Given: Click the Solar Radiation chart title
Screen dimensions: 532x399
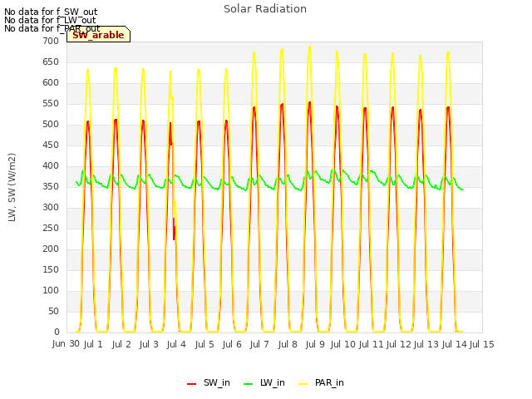Looking at the screenshot, I should click(x=265, y=9).
